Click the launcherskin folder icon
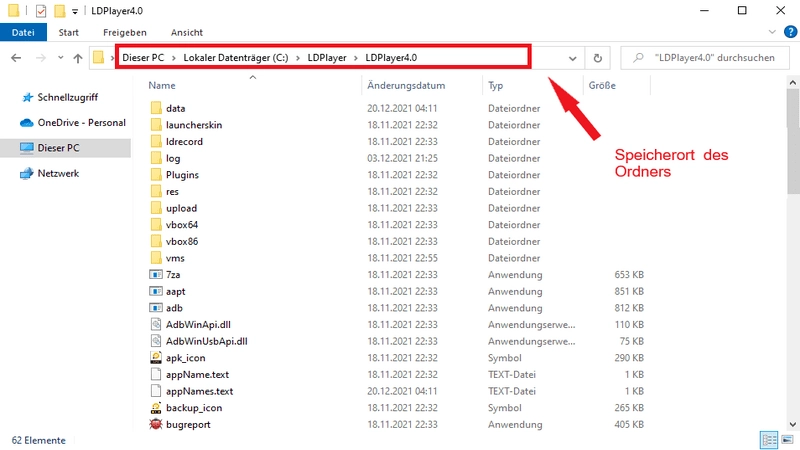 coord(156,124)
